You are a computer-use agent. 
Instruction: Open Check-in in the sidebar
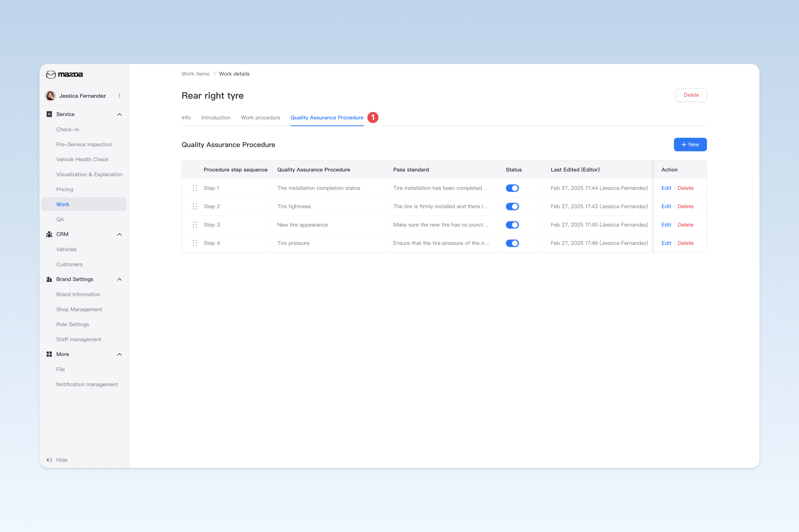pos(68,129)
